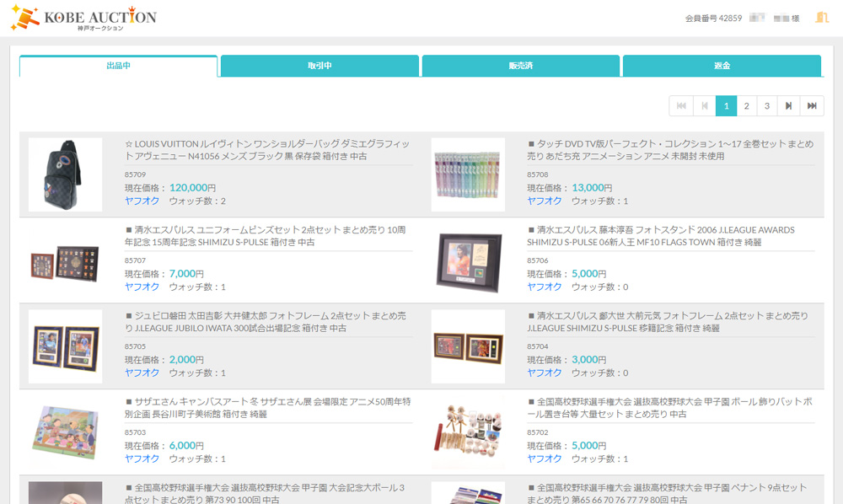The height and width of the screenshot is (504, 843).
Task: Open Louis Vuitton shoulder bag thumbnail
Action: [65, 174]
